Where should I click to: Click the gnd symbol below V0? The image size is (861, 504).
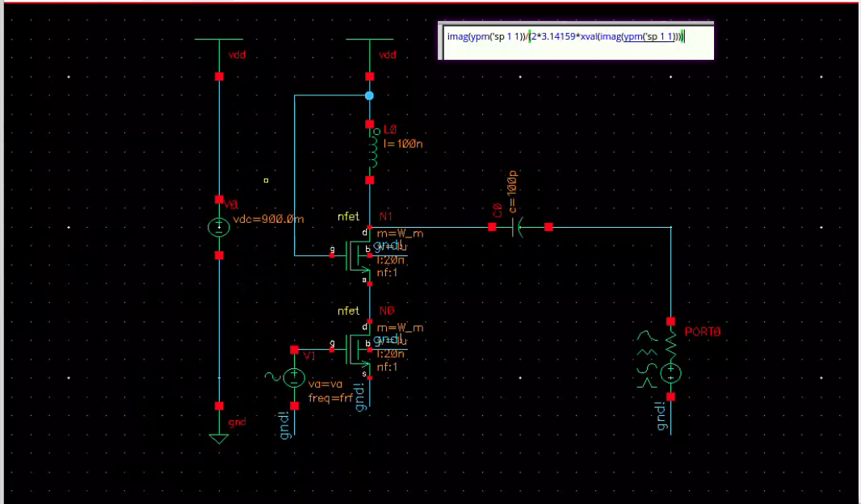tap(218, 437)
